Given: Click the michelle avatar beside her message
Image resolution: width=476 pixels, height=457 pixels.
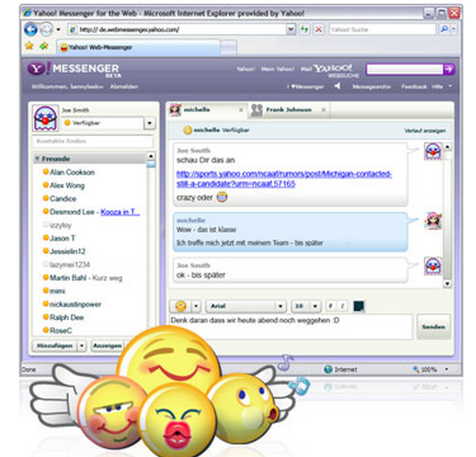Looking at the screenshot, I should 433,221.
